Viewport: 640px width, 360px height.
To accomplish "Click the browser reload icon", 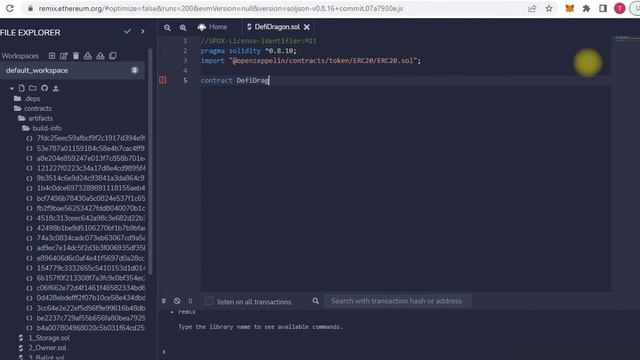I will click(9, 8).
